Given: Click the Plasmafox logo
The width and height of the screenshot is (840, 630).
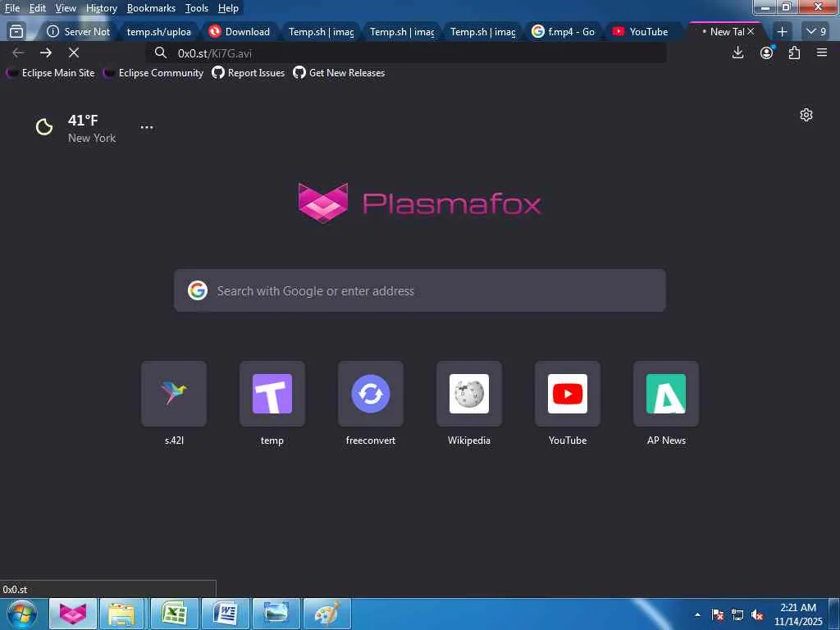Looking at the screenshot, I should [x=419, y=203].
